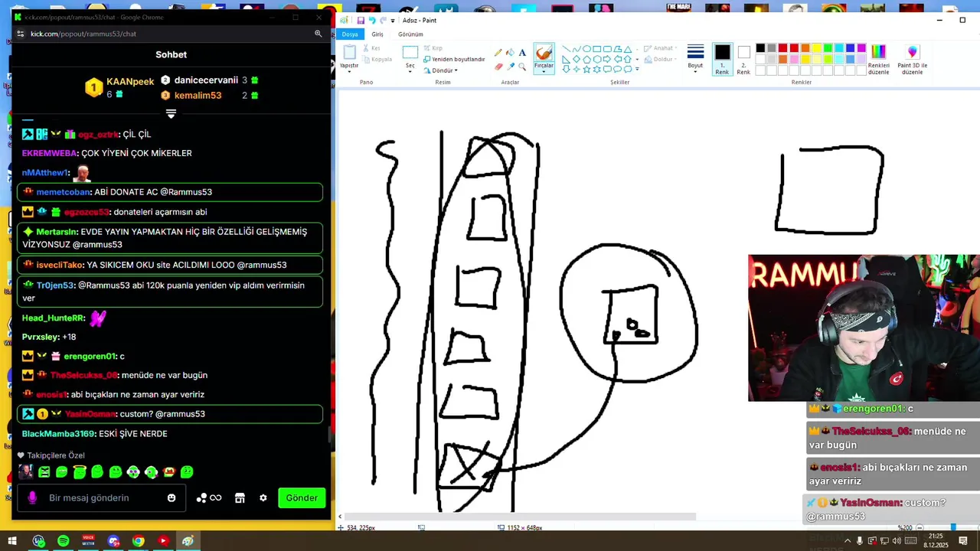980x551 pixels.
Task: Open Renkleri düzenle color editor
Action: (878, 58)
